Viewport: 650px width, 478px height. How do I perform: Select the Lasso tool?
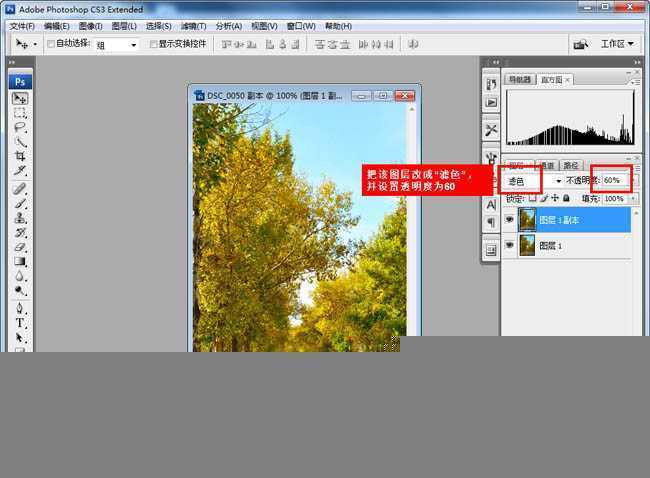click(20, 127)
